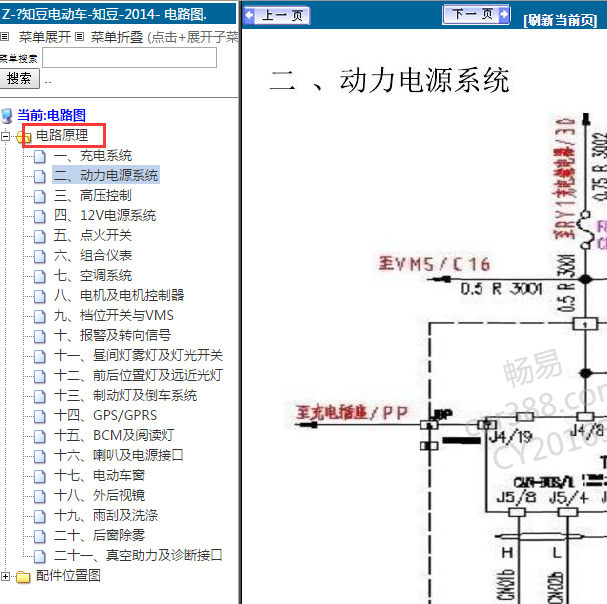Click page icon beside 五、点火开关

point(39,237)
